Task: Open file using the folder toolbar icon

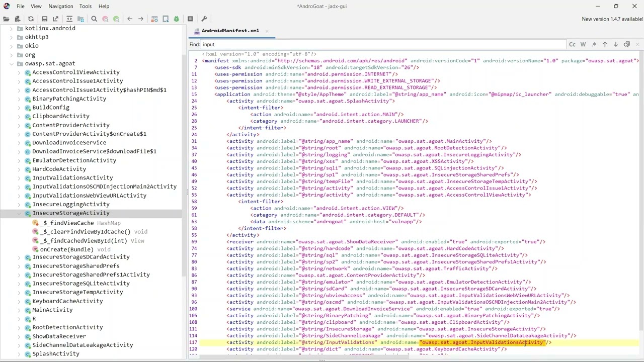Action: (6, 19)
